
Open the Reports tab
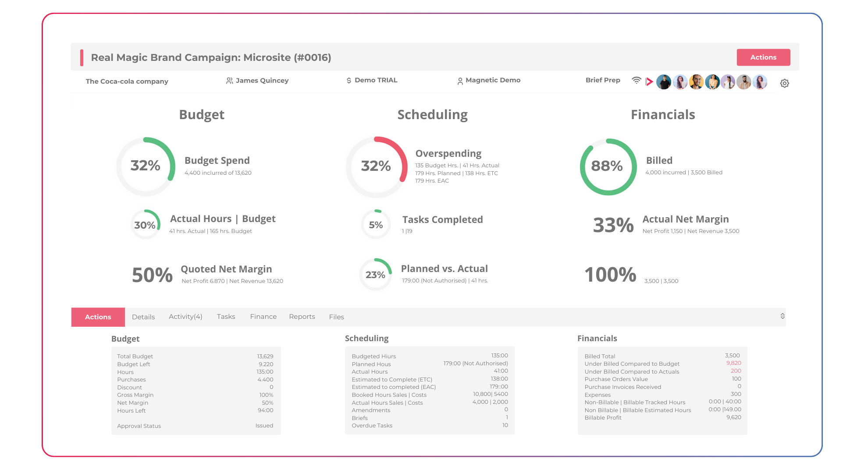click(x=302, y=317)
